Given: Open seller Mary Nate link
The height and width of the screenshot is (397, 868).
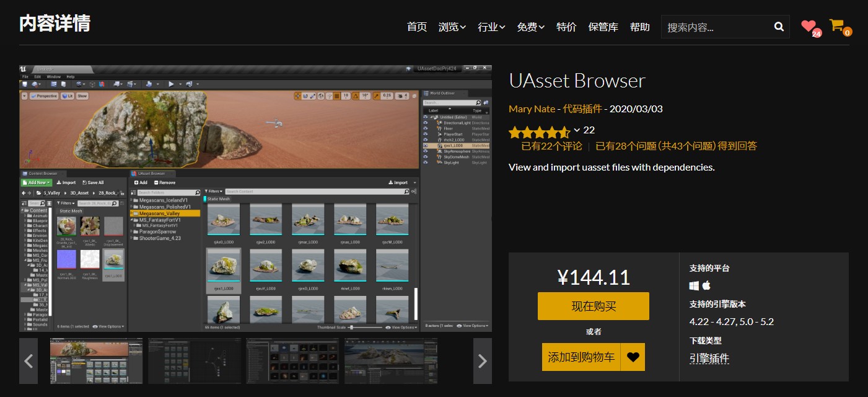Looking at the screenshot, I should tap(532, 109).
